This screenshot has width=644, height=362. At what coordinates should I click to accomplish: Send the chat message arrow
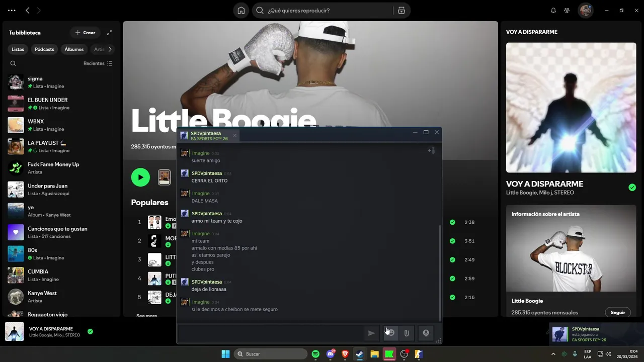click(371, 333)
